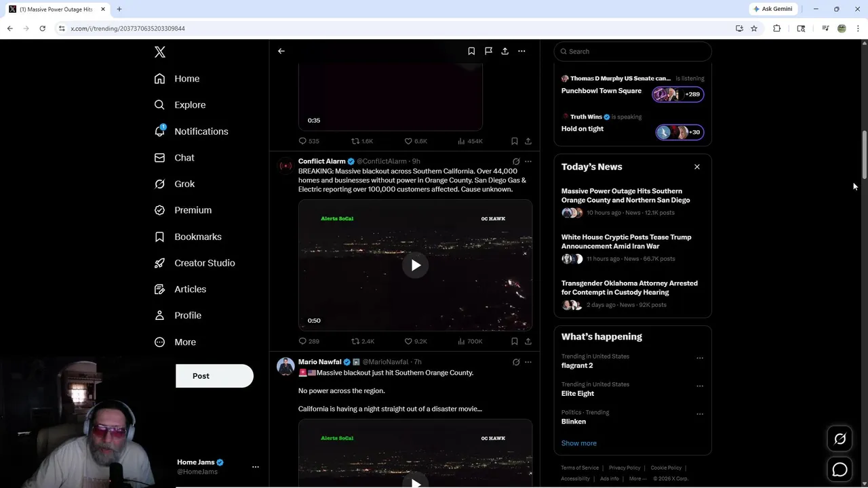The width and height of the screenshot is (868, 488).
Task: Join Hold on tight space
Action: (x=633, y=127)
